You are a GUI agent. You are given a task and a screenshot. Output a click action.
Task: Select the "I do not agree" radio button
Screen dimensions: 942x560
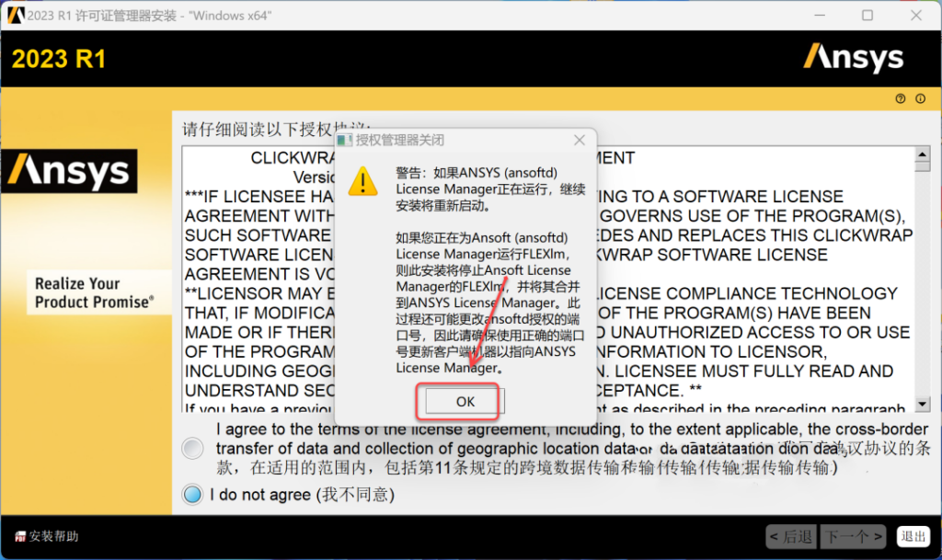pyautogui.click(x=192, y=494)
